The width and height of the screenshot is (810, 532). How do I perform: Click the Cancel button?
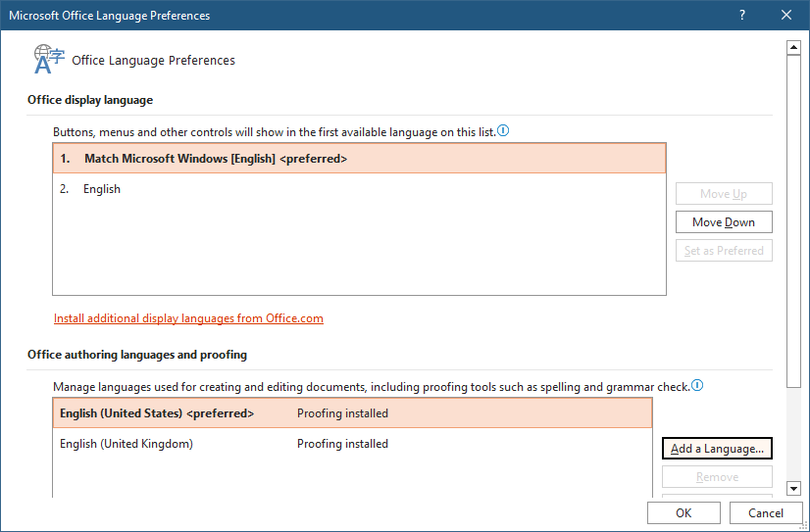pyautogui.click(x=766, y=512)
